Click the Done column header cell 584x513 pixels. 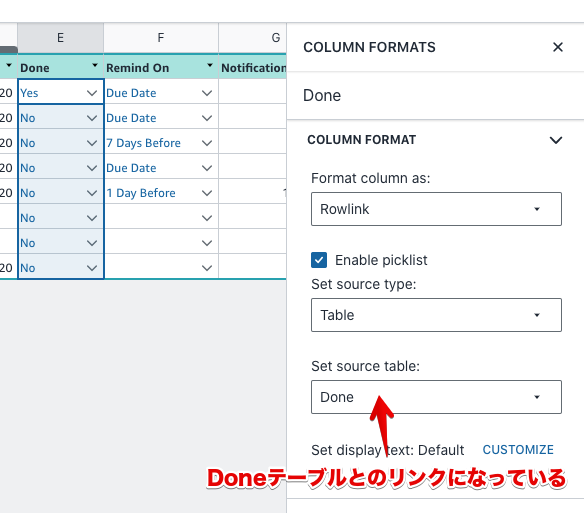click(x=60, y=67)
